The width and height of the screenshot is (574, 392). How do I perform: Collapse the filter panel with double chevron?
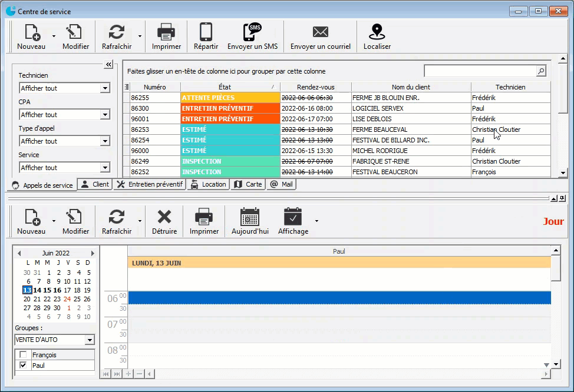(108, 65)
